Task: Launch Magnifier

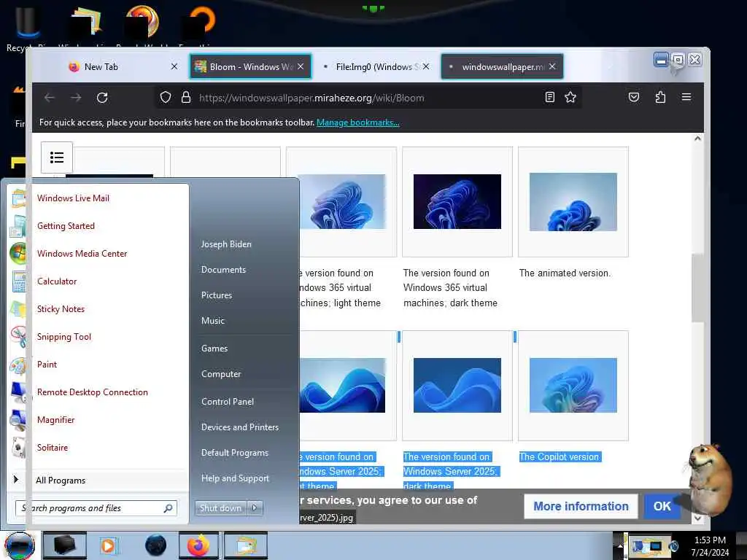Action: [55, 419]
